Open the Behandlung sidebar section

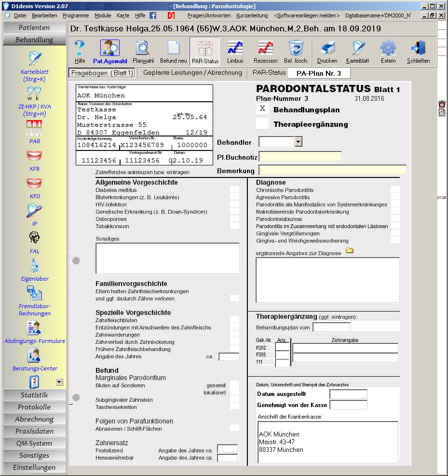[x=34, y=40]
